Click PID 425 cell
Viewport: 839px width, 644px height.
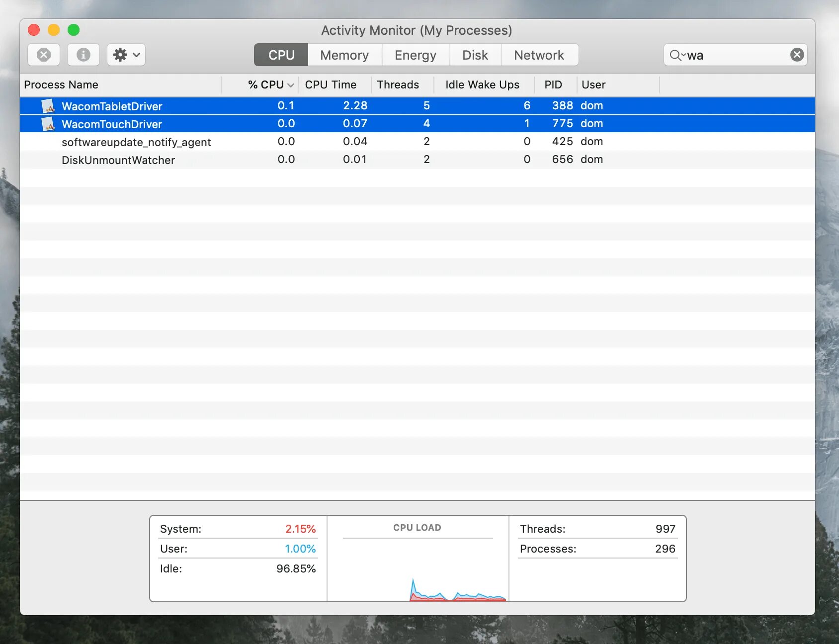pyautogui.click(x=562, y=141)
